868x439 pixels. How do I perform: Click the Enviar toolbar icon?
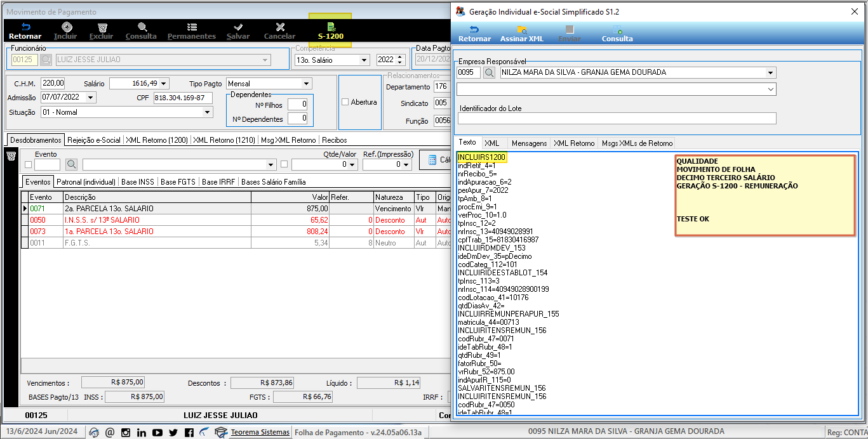570,29
